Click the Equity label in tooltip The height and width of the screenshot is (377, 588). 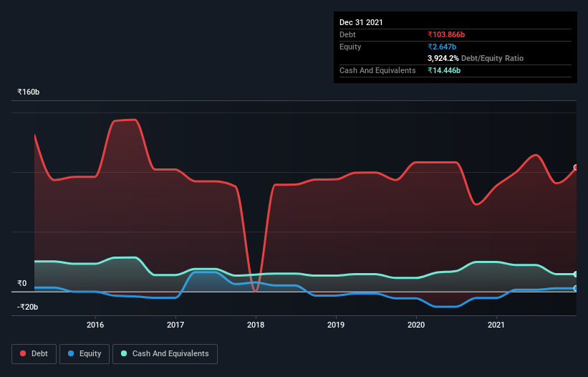click(350, 47)
